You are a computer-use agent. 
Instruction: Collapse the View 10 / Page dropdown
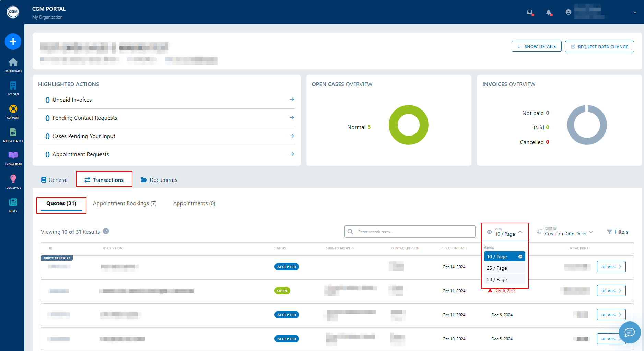[505, 232]
